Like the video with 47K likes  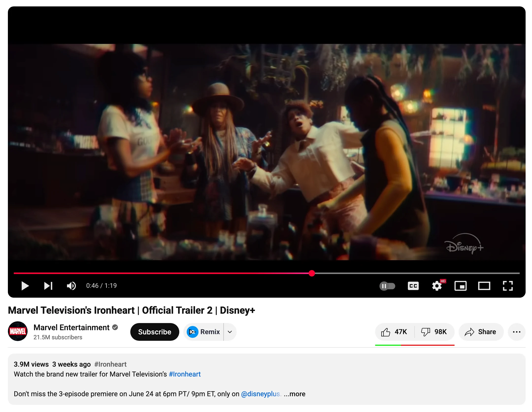point(395,332)
